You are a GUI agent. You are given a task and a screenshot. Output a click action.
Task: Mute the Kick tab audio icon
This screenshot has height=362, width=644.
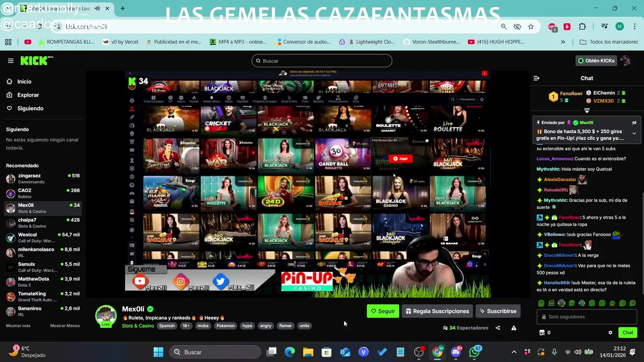(97, 9)
